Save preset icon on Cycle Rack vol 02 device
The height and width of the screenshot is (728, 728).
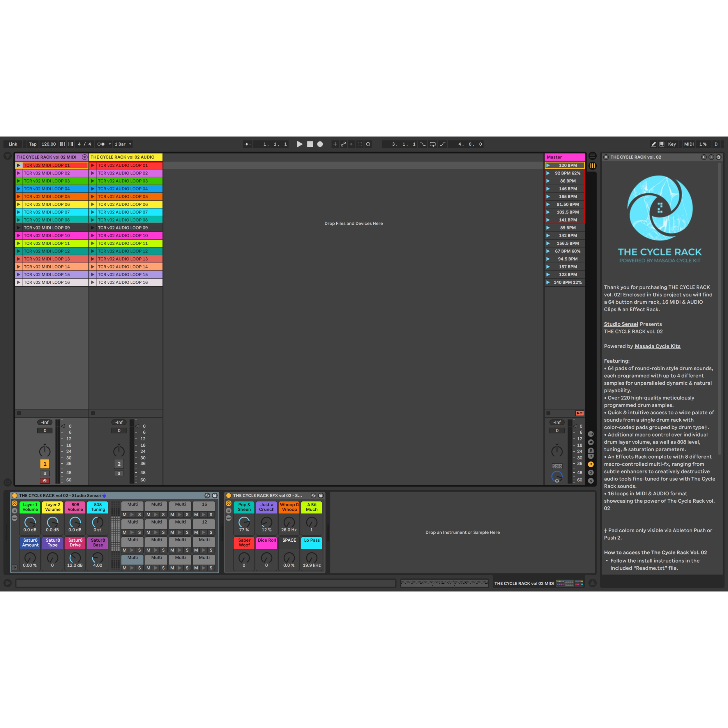214,496
